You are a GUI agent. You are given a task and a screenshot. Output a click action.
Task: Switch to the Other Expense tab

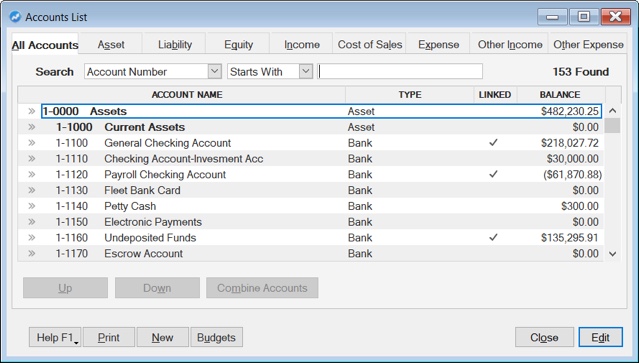(588, 44)
